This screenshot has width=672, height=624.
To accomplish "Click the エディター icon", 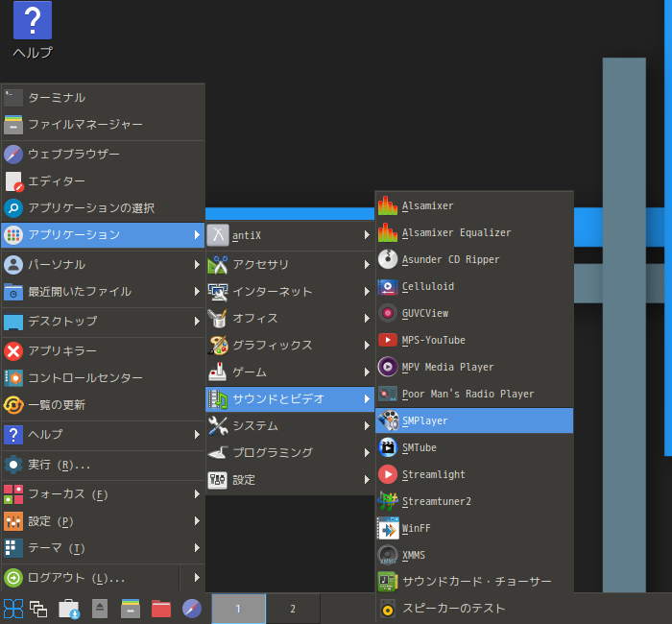I will click(x=13, y=181).
